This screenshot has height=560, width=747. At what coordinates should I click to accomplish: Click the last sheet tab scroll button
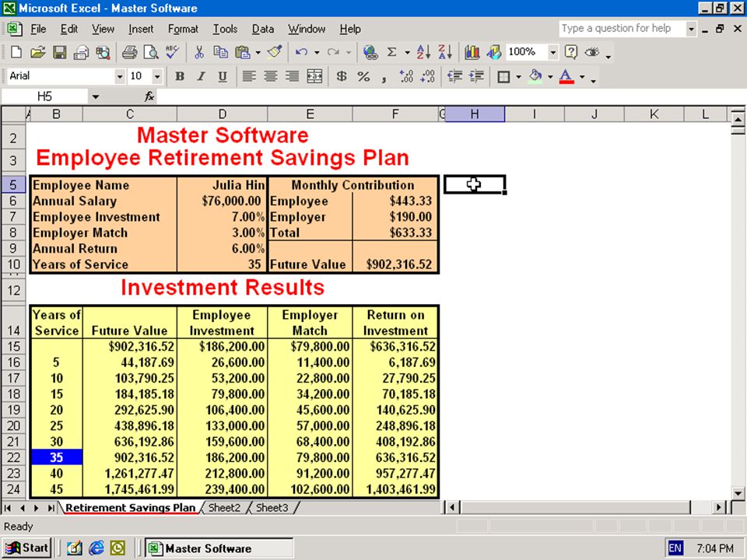tap(51, 508)
